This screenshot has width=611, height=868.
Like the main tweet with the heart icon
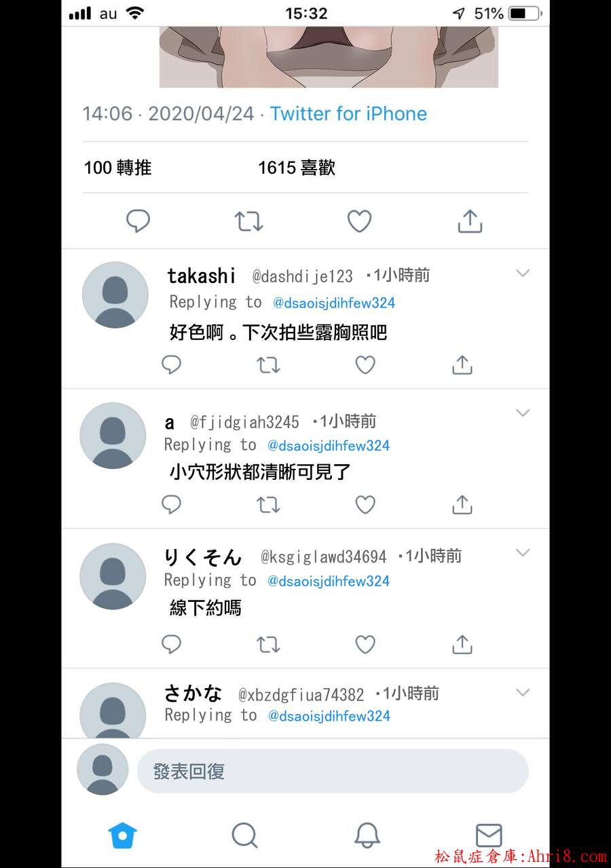click(359, 221)
